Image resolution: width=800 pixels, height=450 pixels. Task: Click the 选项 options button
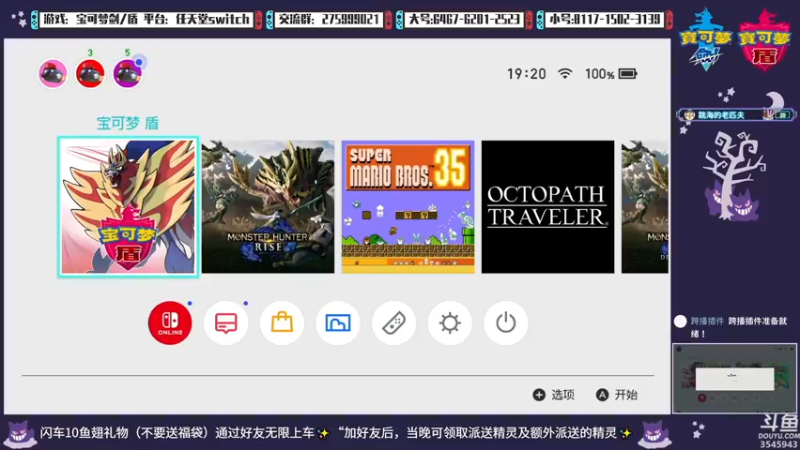[x=554, y=394]
